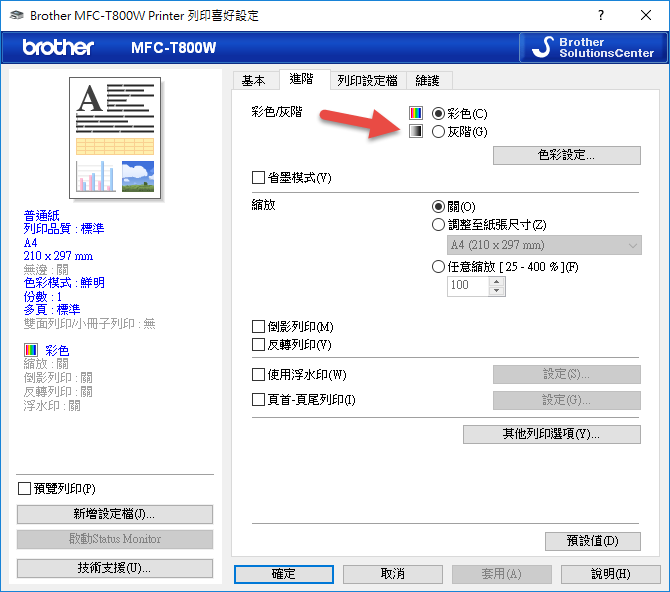
Task: Open 其他列印選項(Y)... button
Action: tap(552, 434)
